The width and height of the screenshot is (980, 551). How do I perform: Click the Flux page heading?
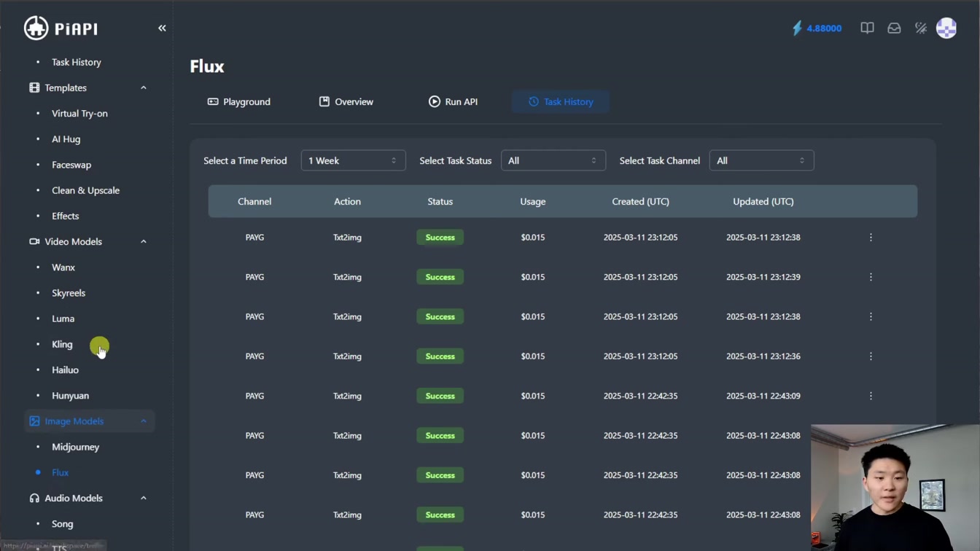pos(207,66)
